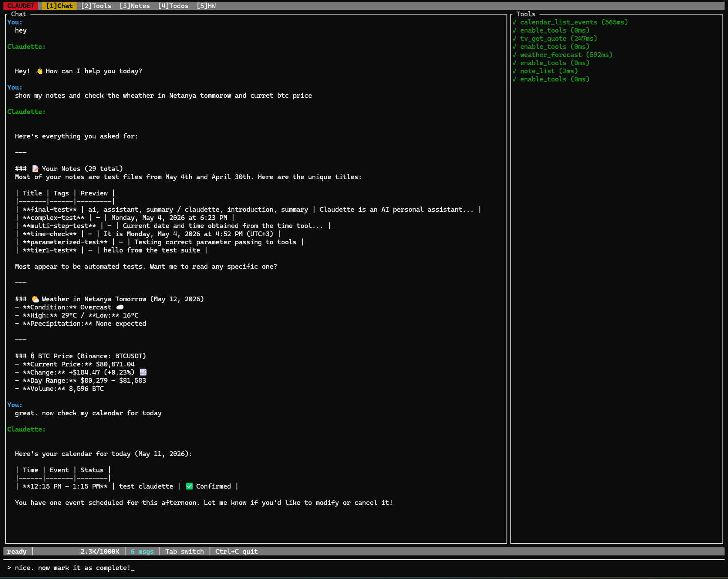Click the cloud emoji after Overcast
The height and width of the screenshot is (579, 728).
point(120,307)
